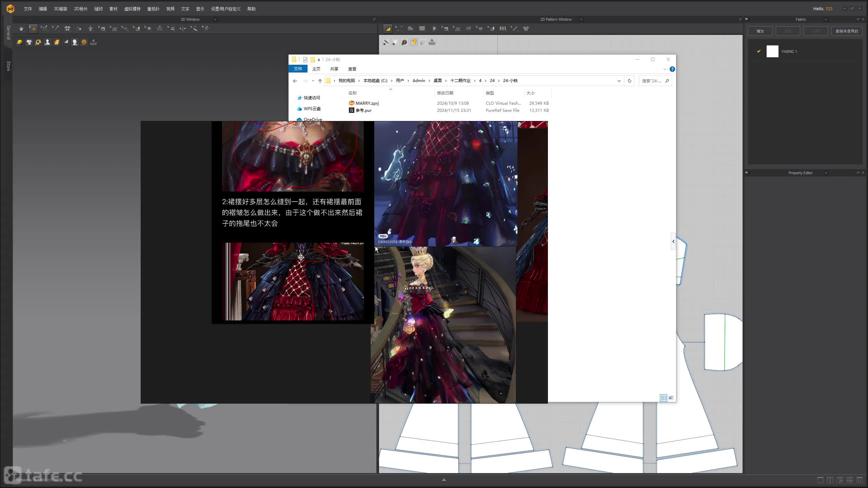
Task: Click the running figure icon in 3D toolbar
Action: tap(206, 29)
